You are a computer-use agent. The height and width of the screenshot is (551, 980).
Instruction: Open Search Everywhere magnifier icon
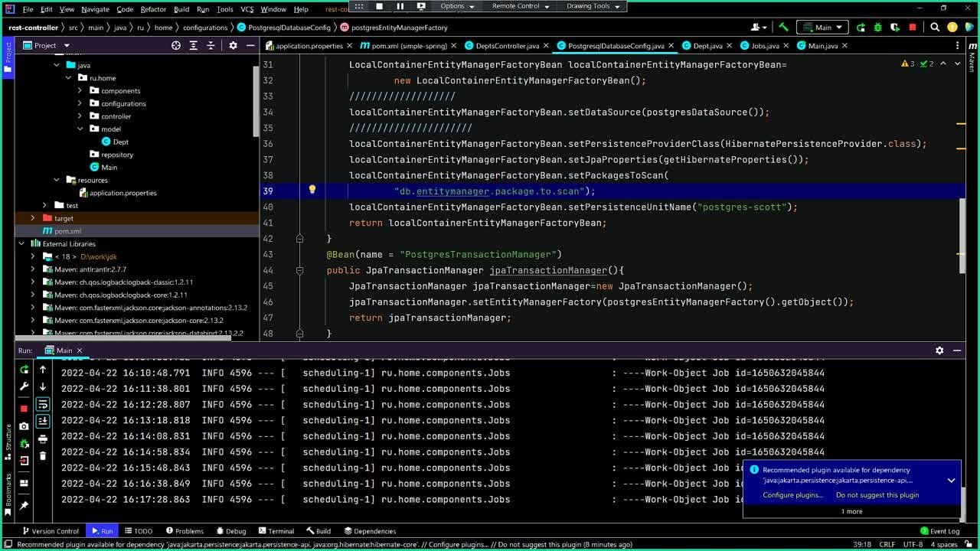[x=935, y=28]
